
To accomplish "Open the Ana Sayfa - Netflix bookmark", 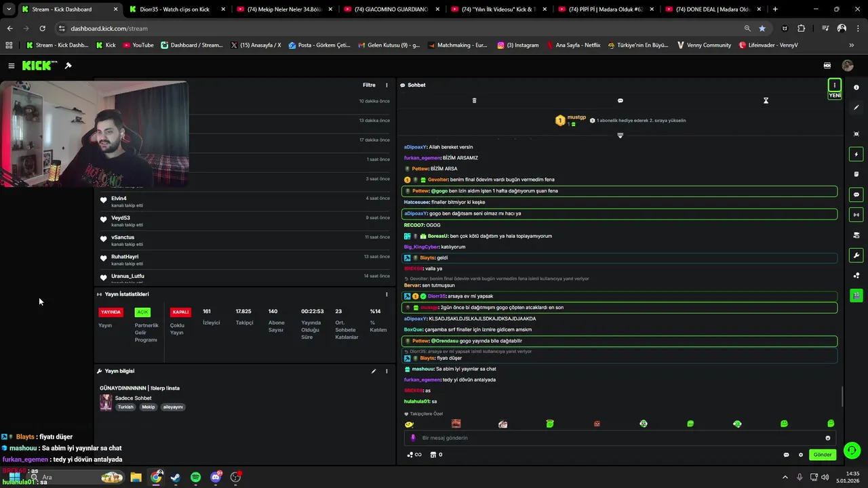I will (x=573, y=45).
